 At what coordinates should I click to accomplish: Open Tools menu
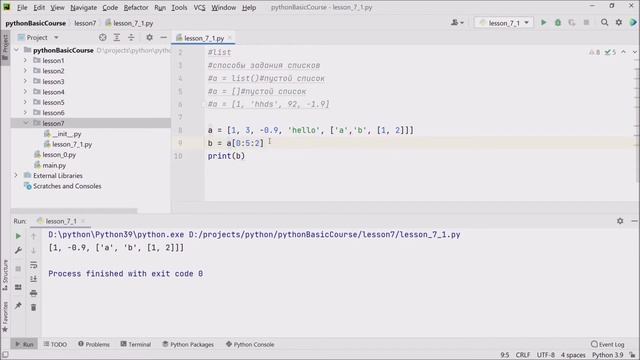coord(179,7)
